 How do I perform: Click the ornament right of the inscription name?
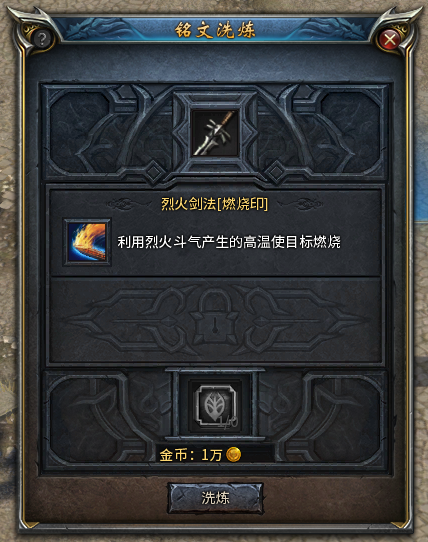305,204
